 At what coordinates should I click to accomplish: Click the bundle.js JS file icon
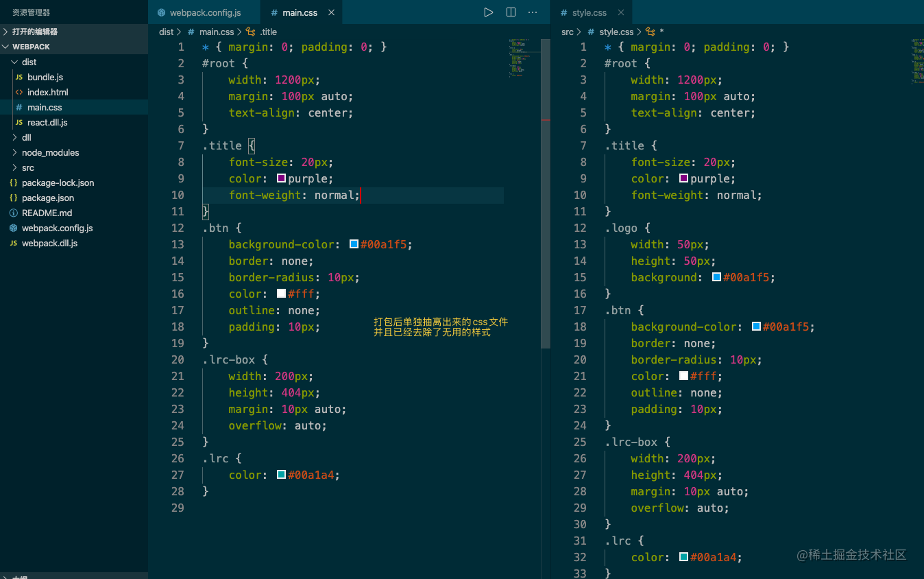click(19, 77)
